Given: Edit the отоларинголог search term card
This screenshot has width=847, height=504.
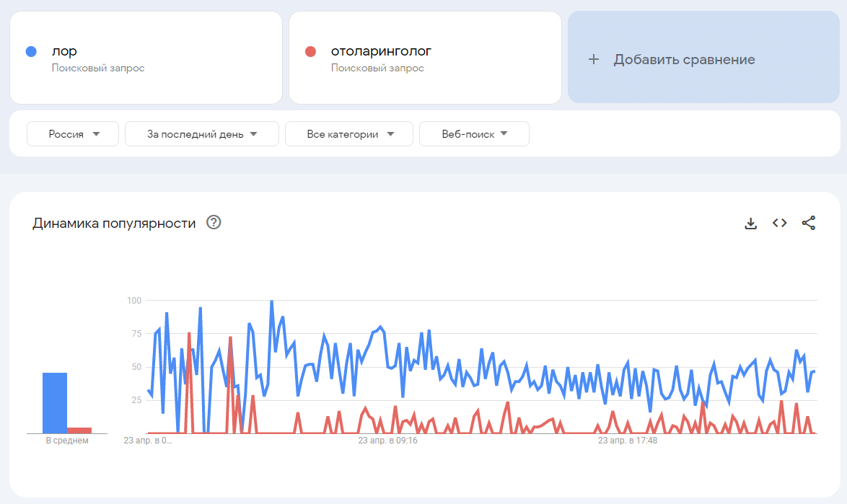Looking at the screenshot, I should point(425,58).
